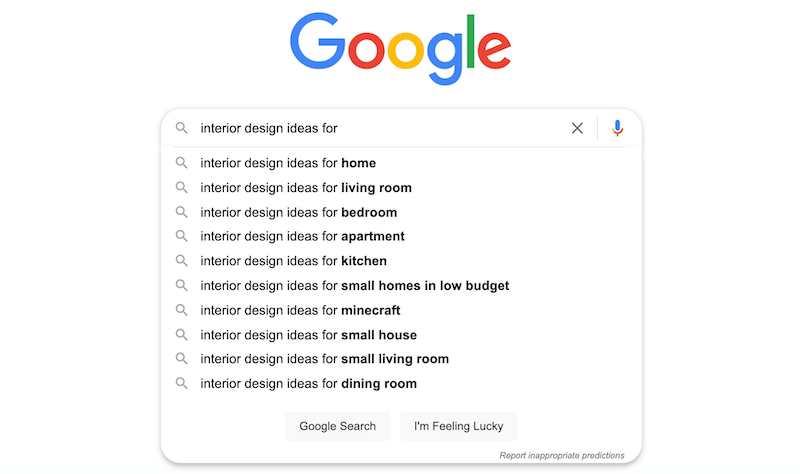Click search icon beside "home" suggestion
Viewport: 800px width, 474px height.
click(x=182, y=163)
